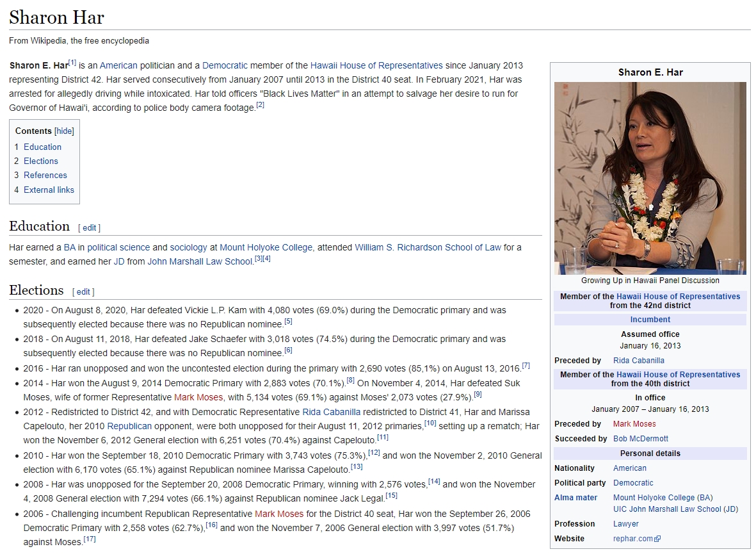Visit the rephar.com website link
This screenshot has height=556, width=756.
[632, 539]
